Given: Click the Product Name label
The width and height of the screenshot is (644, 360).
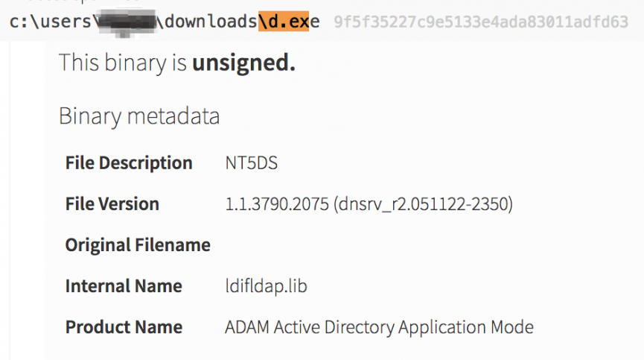Looking at the screenshot, I should [x=124, y=327].
